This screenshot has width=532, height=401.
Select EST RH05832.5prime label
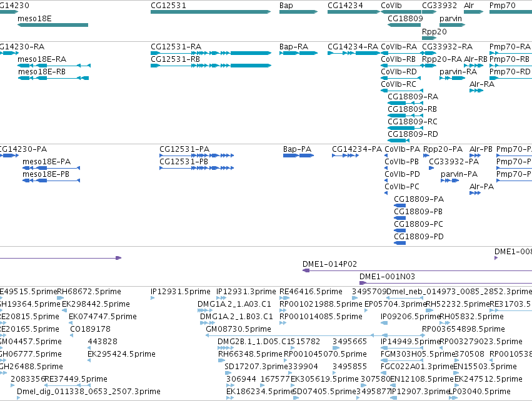(471, 317)
